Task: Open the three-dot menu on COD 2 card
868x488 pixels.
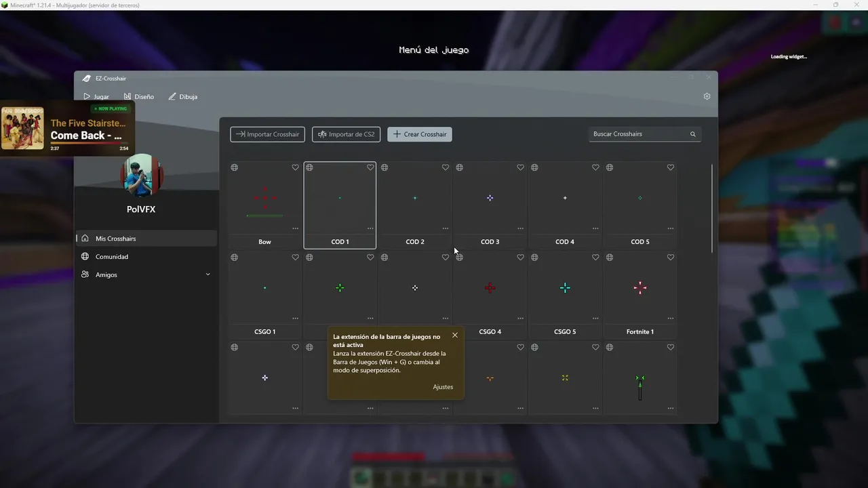Action: pos(446,228)
